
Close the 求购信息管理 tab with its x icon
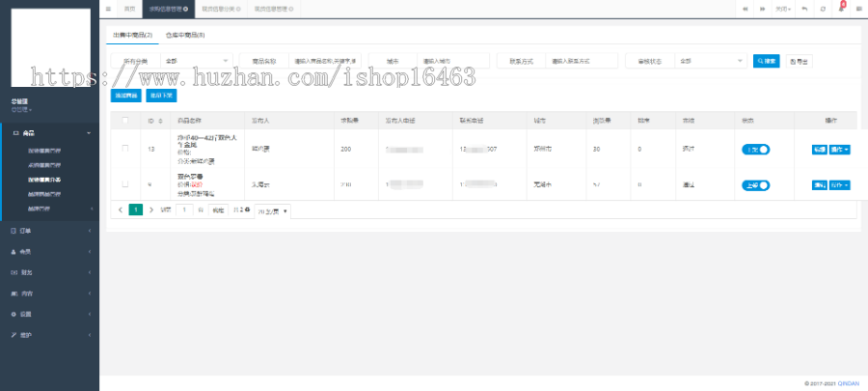coord(186,9)
